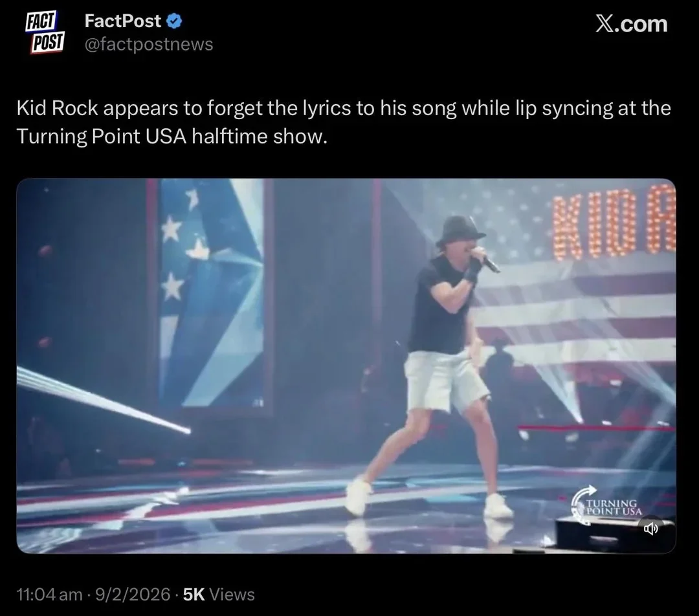Click the blue verified checkmark badge

point(173,21)
